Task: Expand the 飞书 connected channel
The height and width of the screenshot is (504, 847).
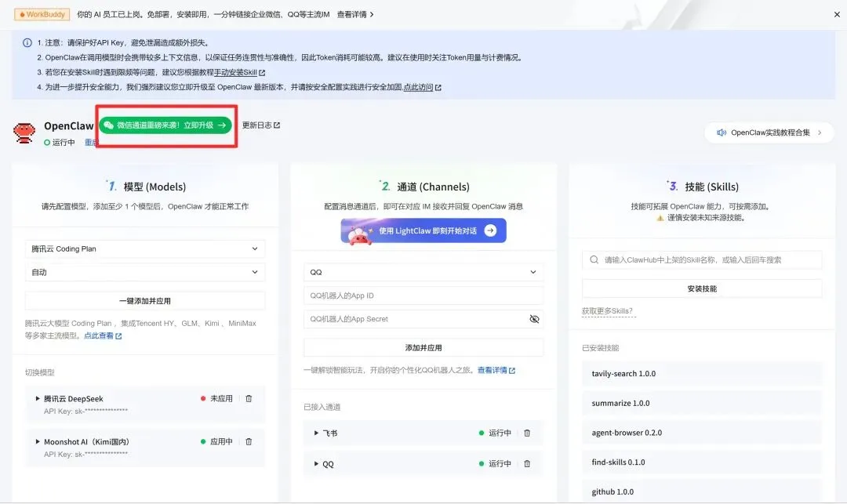Action: click(316, 433)
